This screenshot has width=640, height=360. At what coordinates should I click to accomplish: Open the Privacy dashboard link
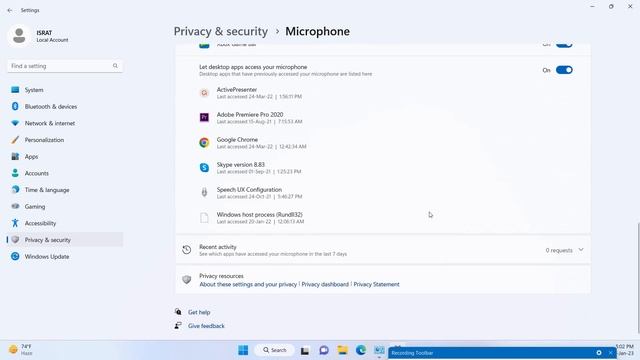(x=325, y=284)
